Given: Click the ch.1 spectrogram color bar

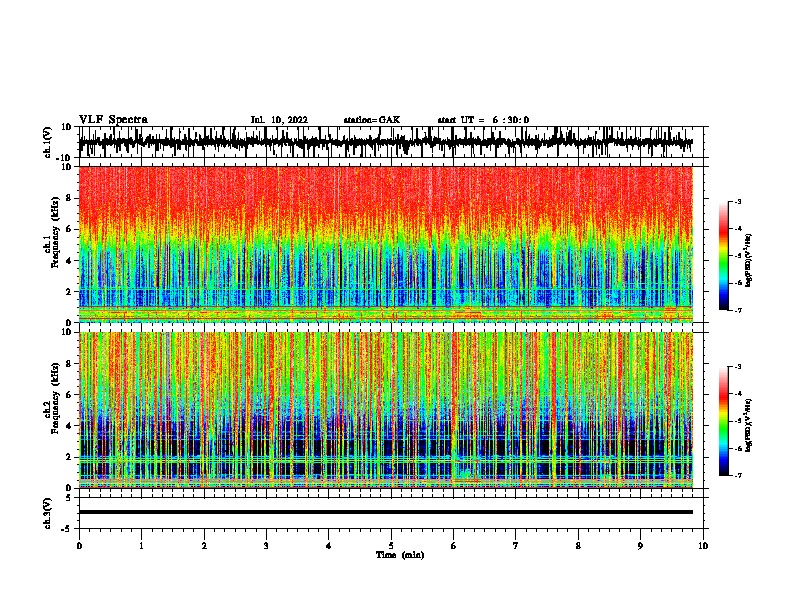Looking at the screenshot, I should pyautogui.click(x=724, y=256).
